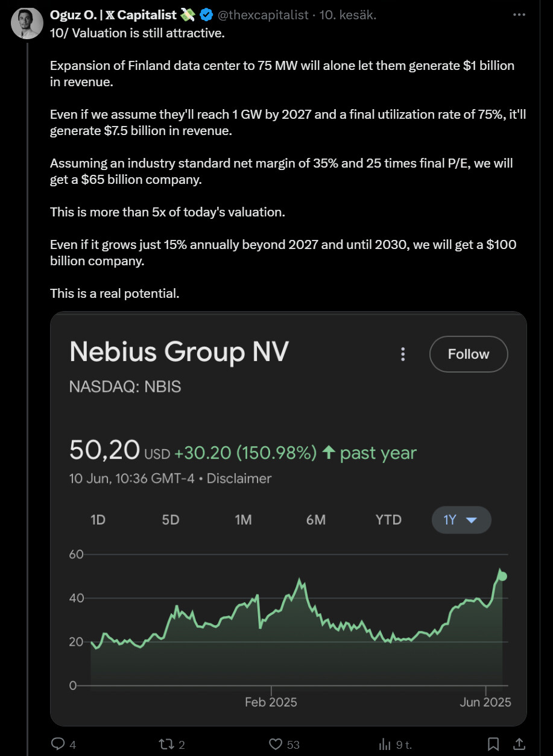Switch chart to 1M range
The height and width of the screenshot is (756, 553).
[x=243, y=520]
